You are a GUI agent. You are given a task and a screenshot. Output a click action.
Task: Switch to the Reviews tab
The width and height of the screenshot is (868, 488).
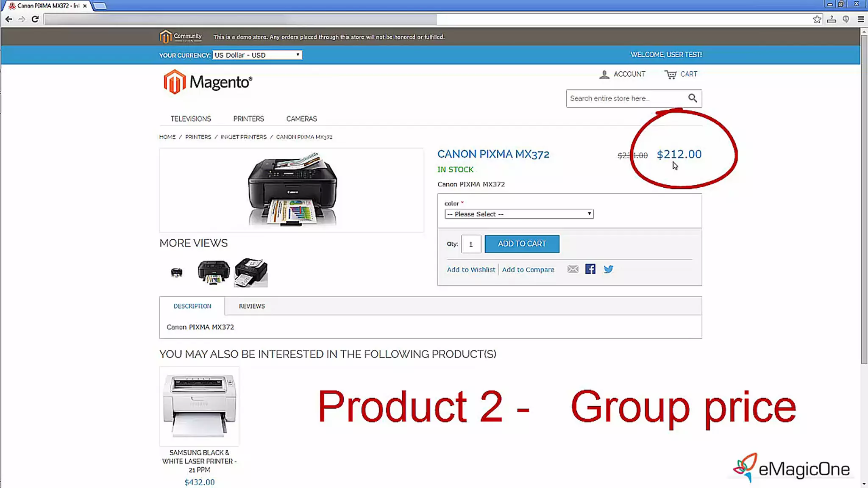pos(252,306)
